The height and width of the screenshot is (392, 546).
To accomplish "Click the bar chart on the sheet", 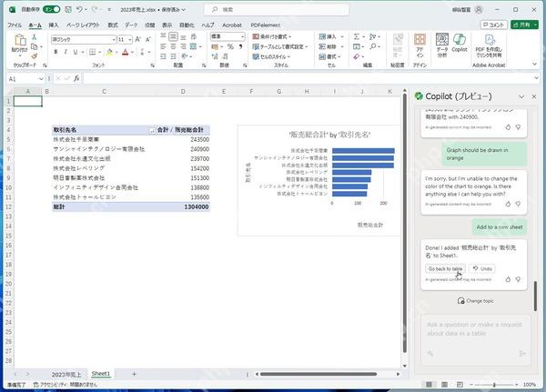I will pyautogui.click(x=319, y=180).
